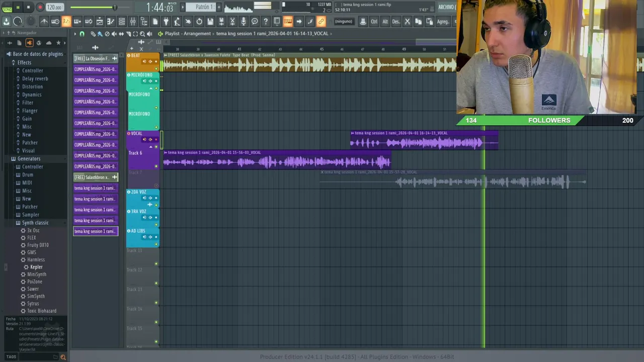Open the Mixer window icon
The width and height of the screenshot is (644, 362).
133,22
